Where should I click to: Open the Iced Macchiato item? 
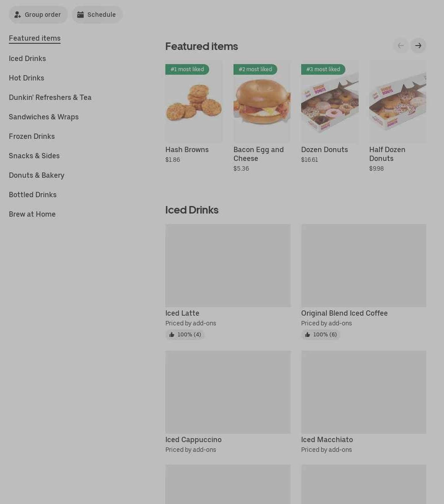tap(364, 402)
